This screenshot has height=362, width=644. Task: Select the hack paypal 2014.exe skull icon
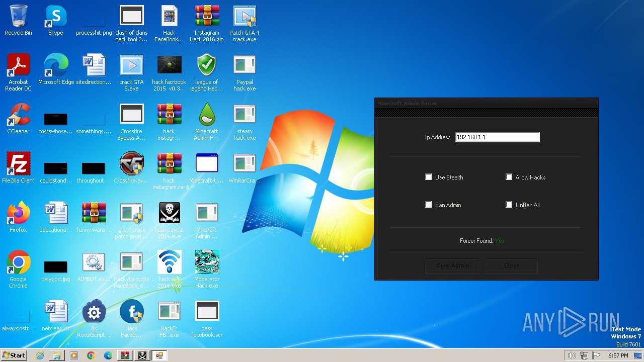pyautogui.click(x=169, y=220)
